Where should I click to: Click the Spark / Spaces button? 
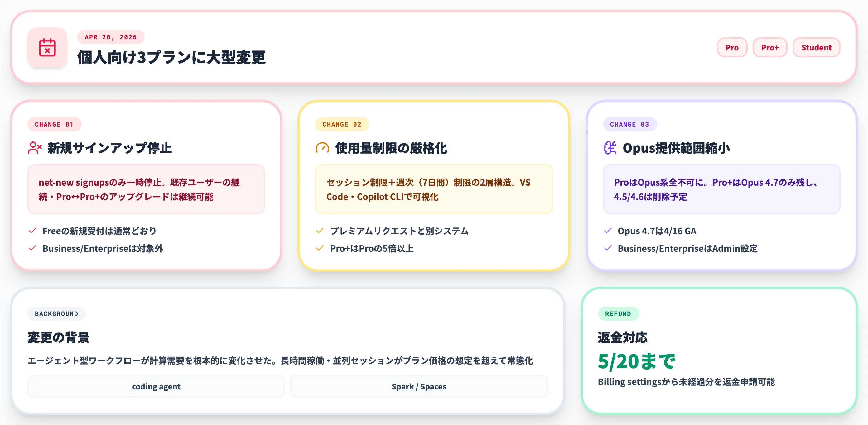[419, 386]
